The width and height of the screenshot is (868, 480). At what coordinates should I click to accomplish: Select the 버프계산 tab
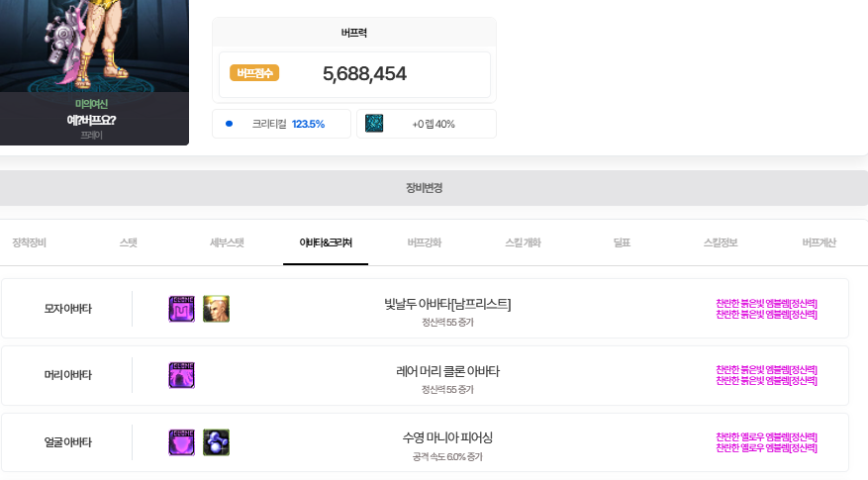[820, 242]
